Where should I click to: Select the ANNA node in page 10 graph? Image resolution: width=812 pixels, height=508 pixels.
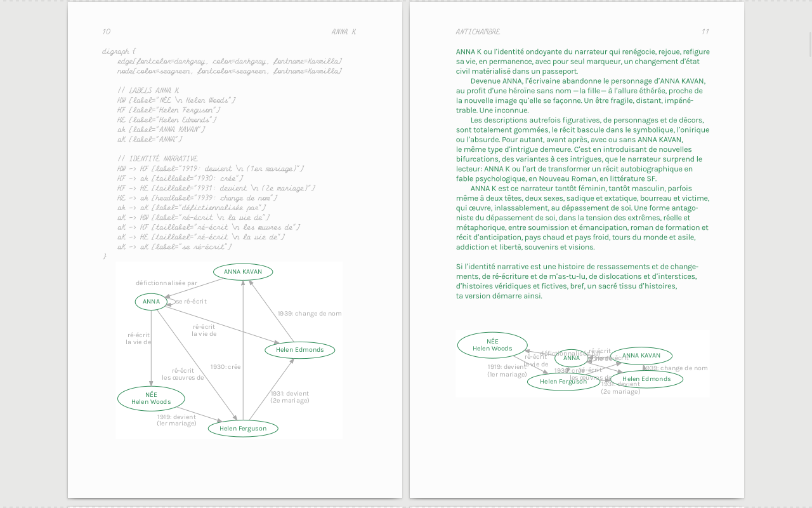(151, 302)
